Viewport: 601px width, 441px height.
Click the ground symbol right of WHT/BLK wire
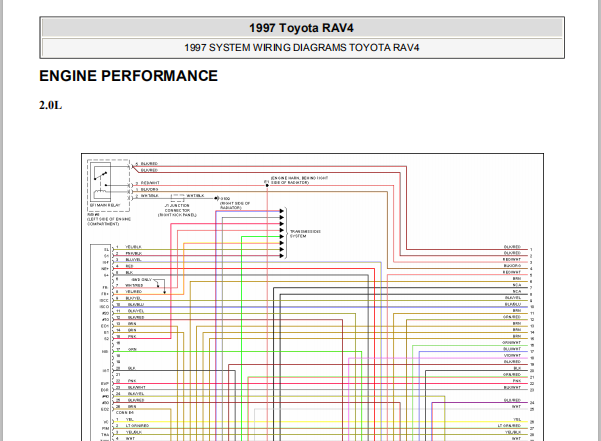pos(216,198)
